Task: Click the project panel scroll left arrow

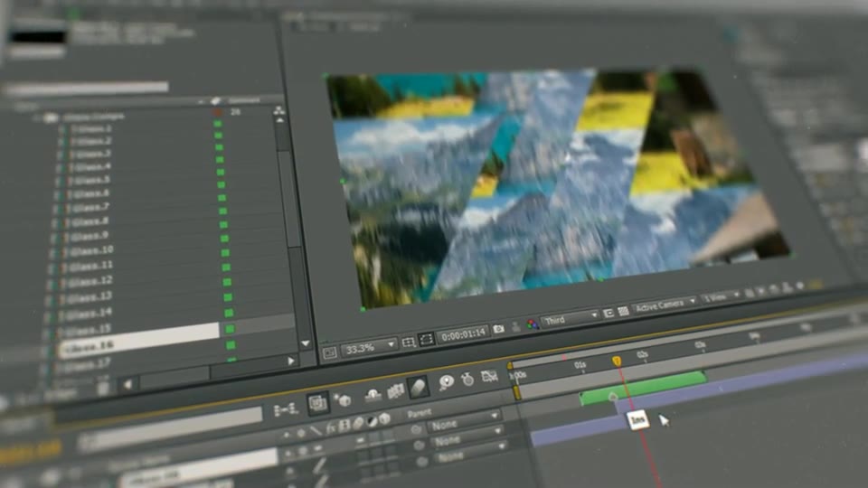Action: click(128, 384)
